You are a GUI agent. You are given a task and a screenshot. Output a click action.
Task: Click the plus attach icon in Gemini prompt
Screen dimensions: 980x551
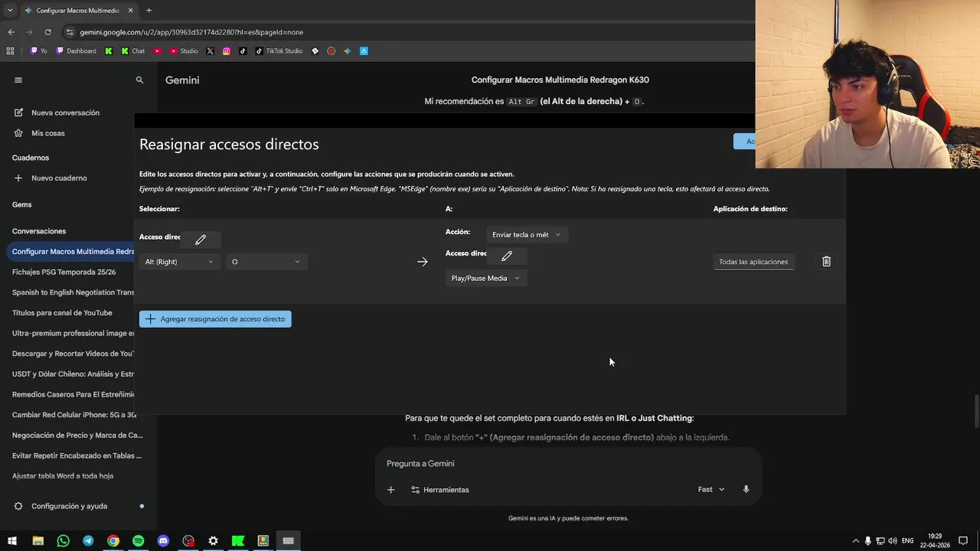[390, 490]
